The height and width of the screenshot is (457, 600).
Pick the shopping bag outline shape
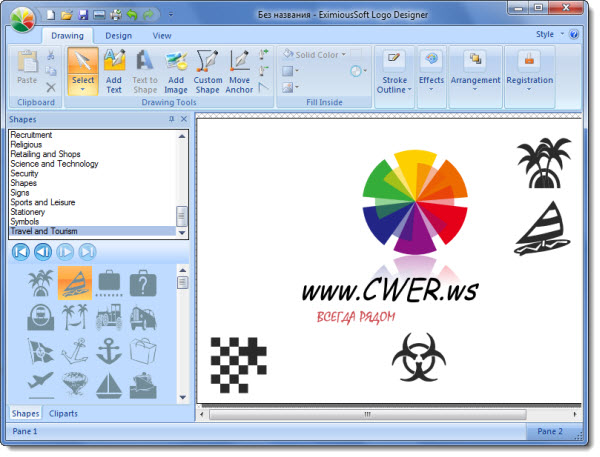(143, 351)
